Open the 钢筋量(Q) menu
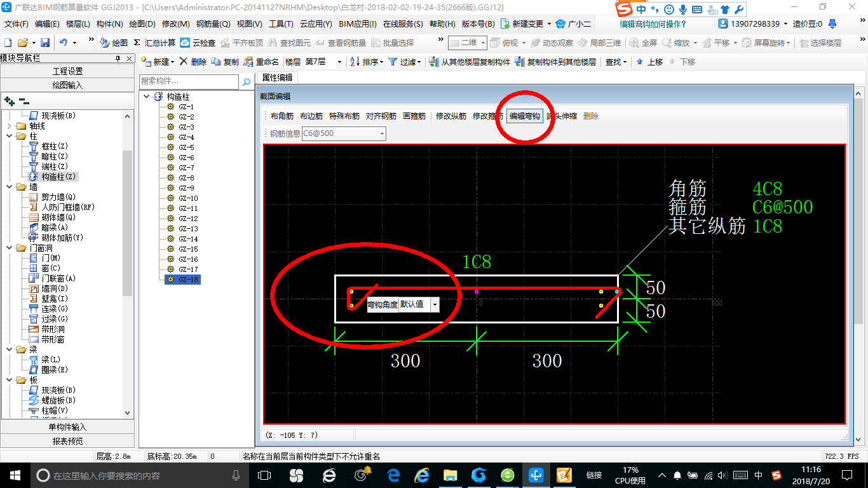This screenshot has height=488, width=868. 213,24
